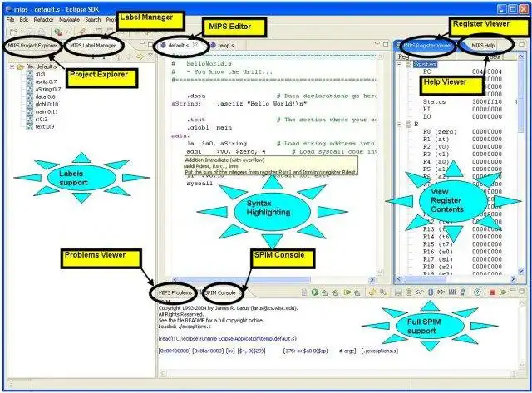Image resolution: width=532 pixels, height=393 pixels.
Task: Click the Reg column header in Register Viewer
Action: coord(426,56)
